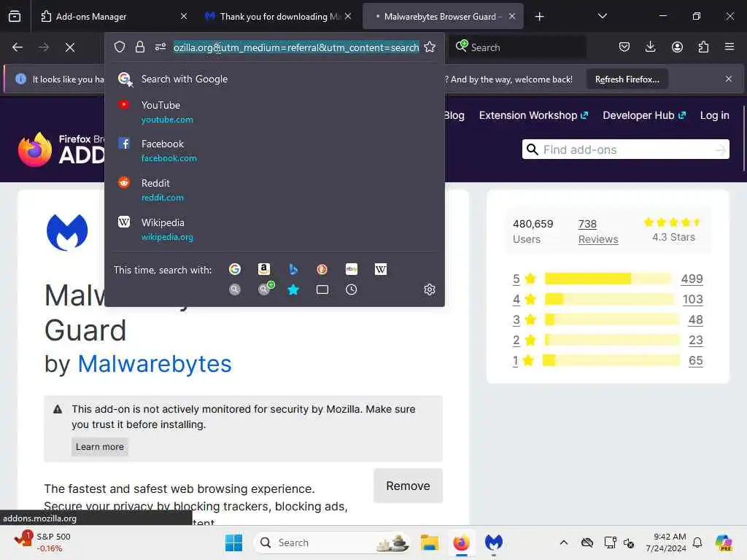The height and width of the screenshot is (560, 747).
Task: Search with Wikipedia one-off engine icon
Action: pos(381,269)
